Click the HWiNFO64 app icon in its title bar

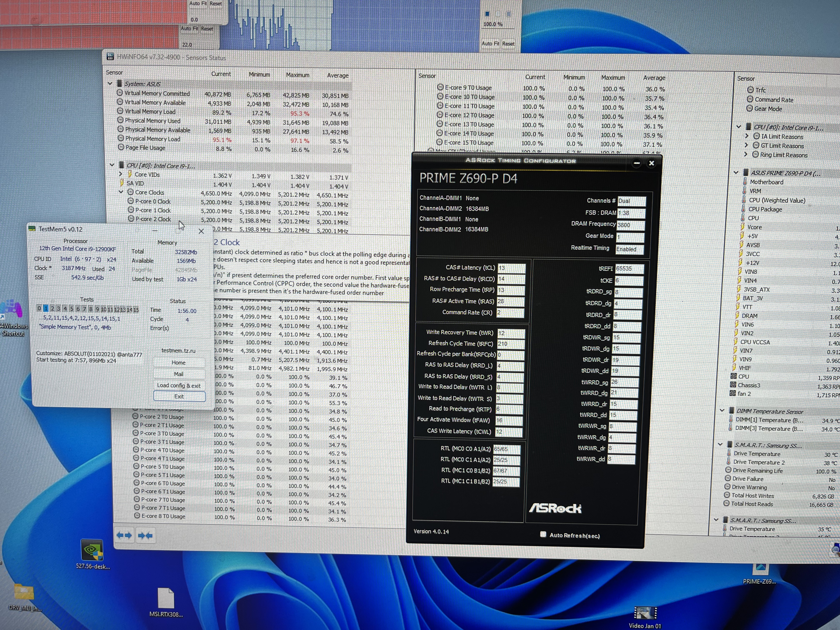pos(110,57)
